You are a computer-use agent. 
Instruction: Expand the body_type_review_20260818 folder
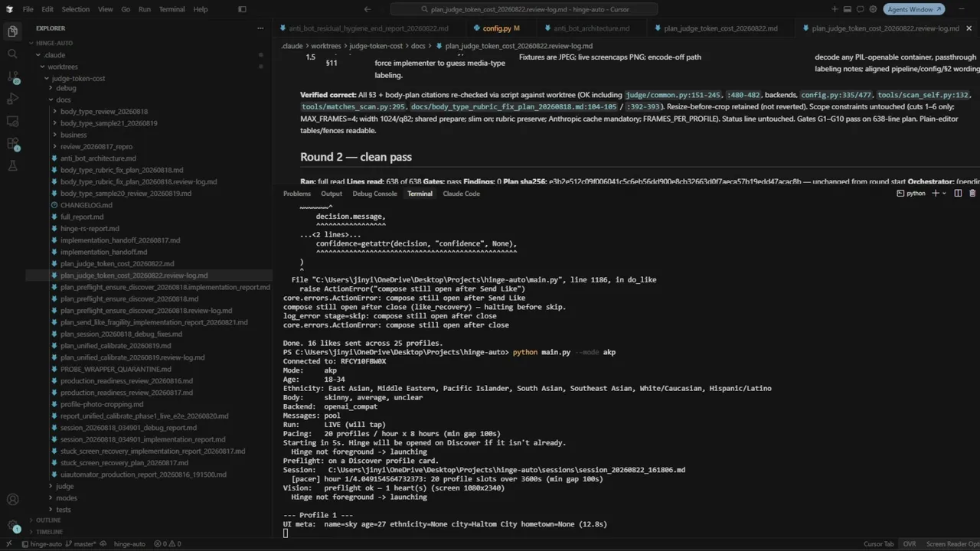coord(104,112)
